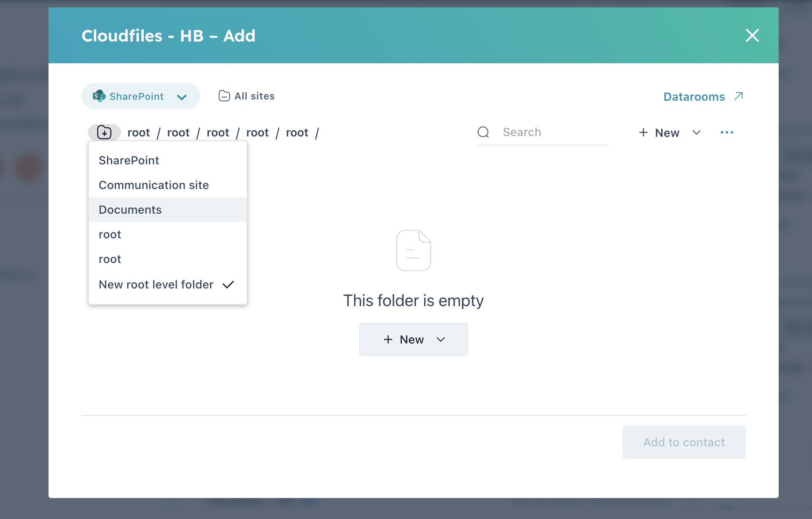Open the SharePoint source dropdown
Screen dimensions: 812x519
pos(140,96)
